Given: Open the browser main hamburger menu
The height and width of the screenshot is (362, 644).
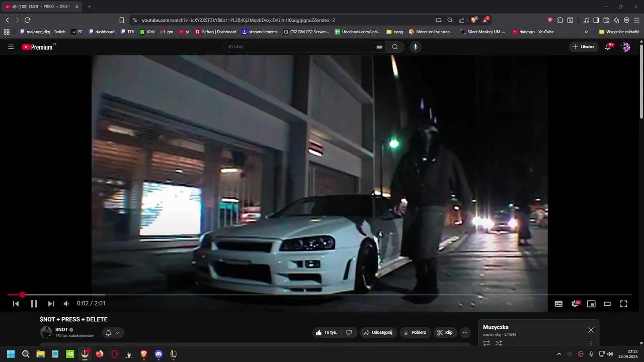Looking at the screenshot, I should click(637, 20).
